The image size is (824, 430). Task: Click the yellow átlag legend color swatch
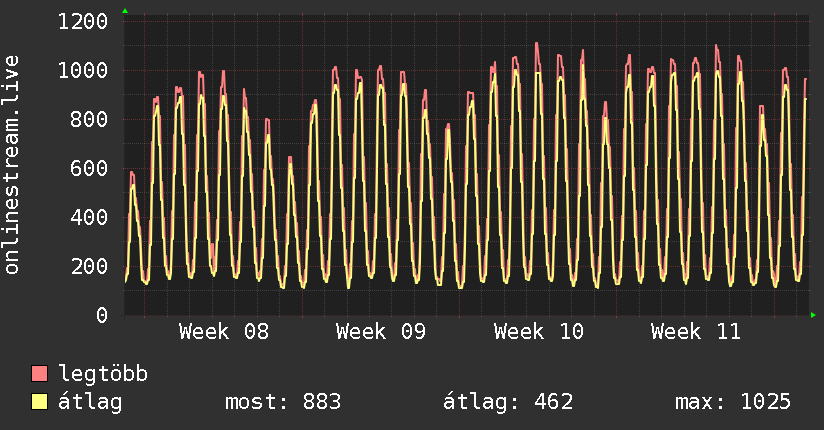point(40,402)
